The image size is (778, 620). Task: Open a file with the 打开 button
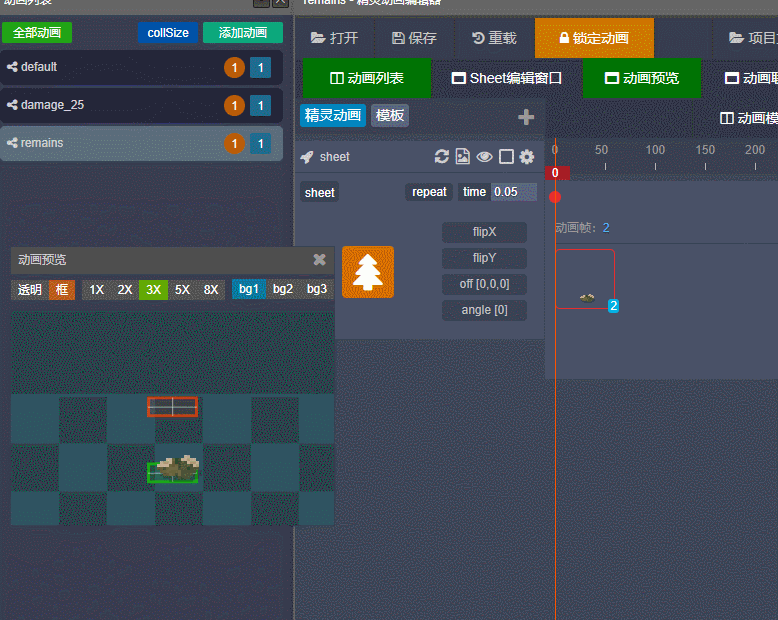(x=334, y=38)
